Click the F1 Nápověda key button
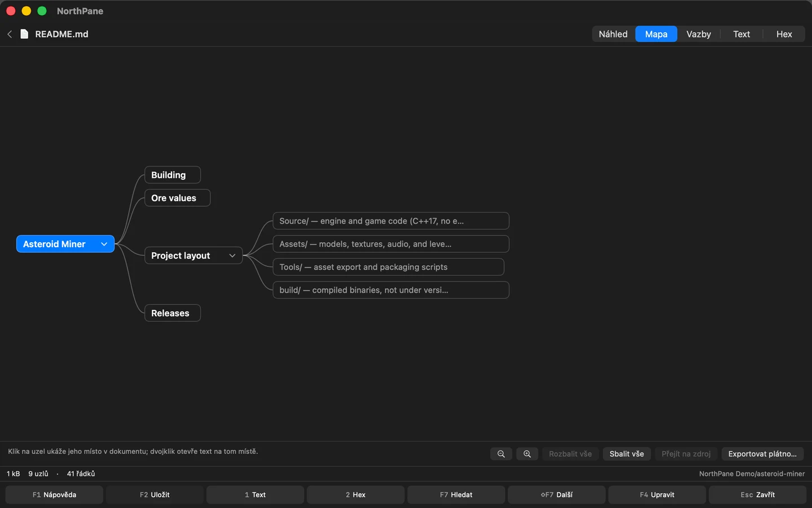The image size is (812, 508). [x=54, y=495]
